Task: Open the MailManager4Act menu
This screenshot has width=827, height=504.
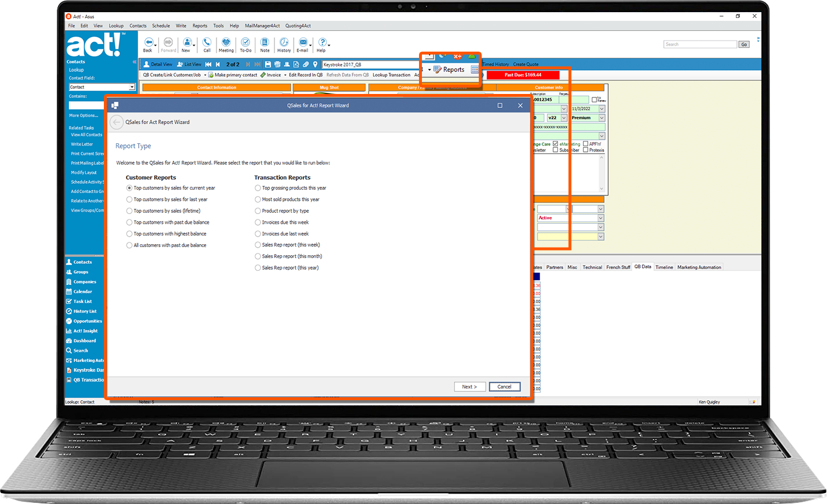Action: point(262,26)
